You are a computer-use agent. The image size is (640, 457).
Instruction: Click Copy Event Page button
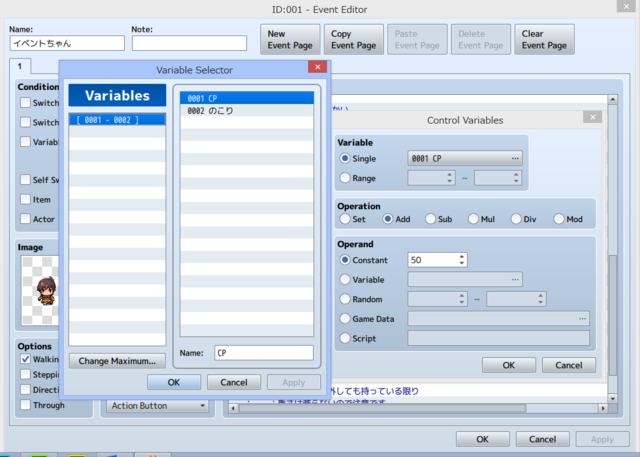pyautogui.click(x=354, y=39)
